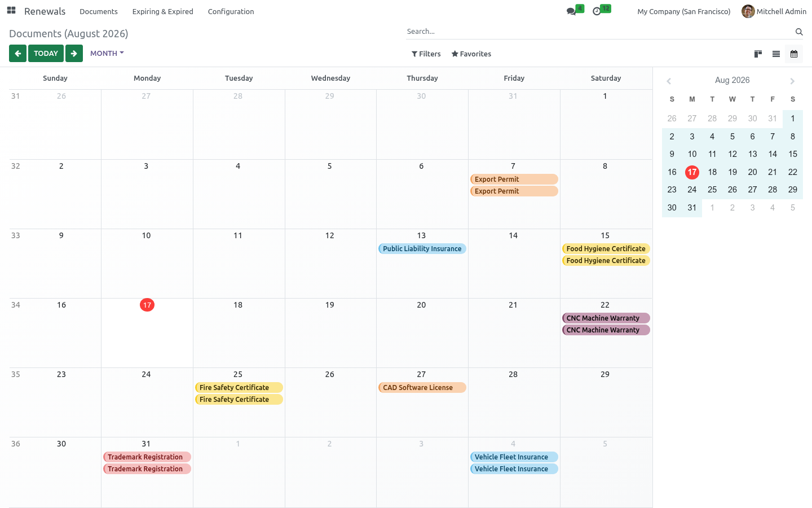Open the Documents menu

coord(99,11)
